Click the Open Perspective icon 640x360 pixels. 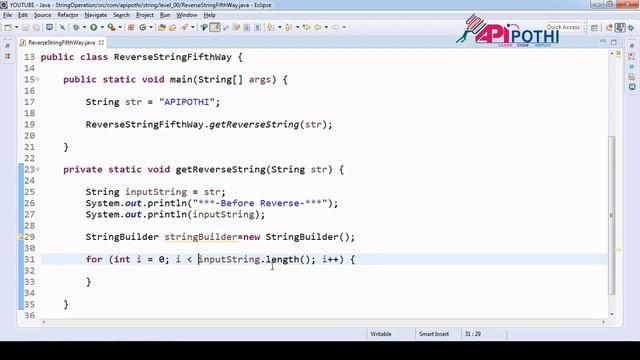(x=594, y=27)
